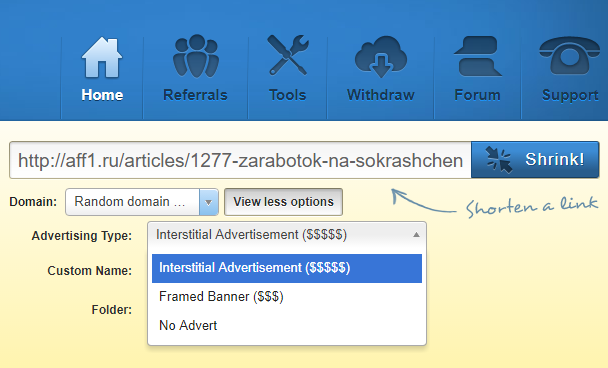The height and width of the screenshot is (368, 608).
Task: Click the arrows icon inside Shrink button
Action: click(499, 159)
